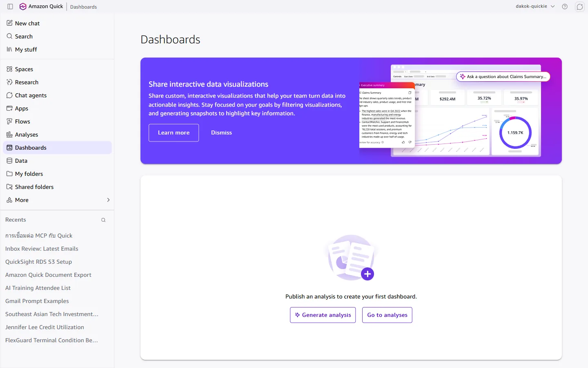Click the Chat agents icon
Image resolution: width=588 pixels, height=368 pixels.
tap(9, 95)
